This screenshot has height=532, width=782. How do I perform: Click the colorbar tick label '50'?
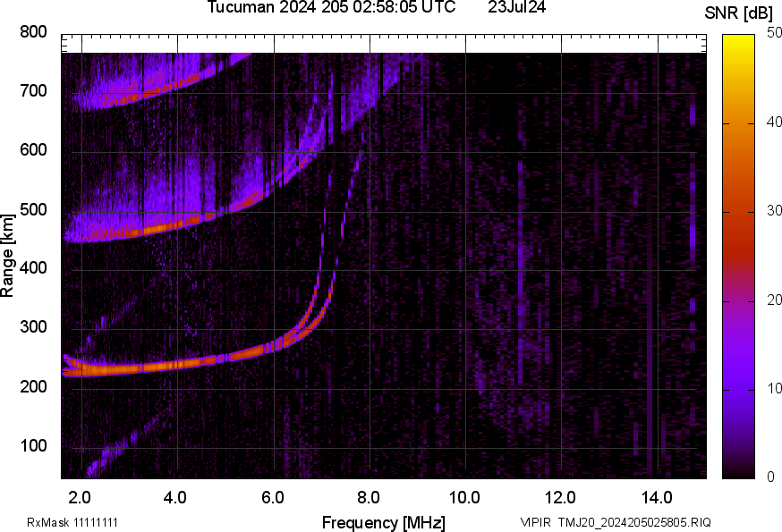[774, 33]
